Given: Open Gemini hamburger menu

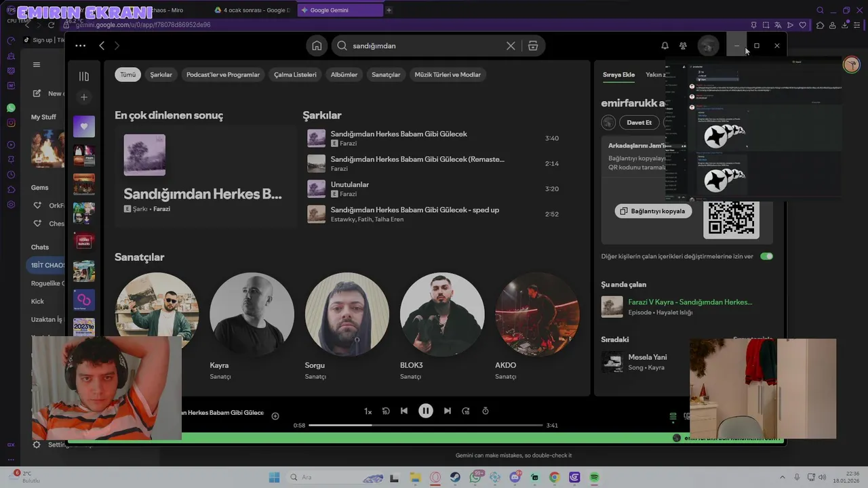Looking at the screenshot, I should [x=37, y=64].
